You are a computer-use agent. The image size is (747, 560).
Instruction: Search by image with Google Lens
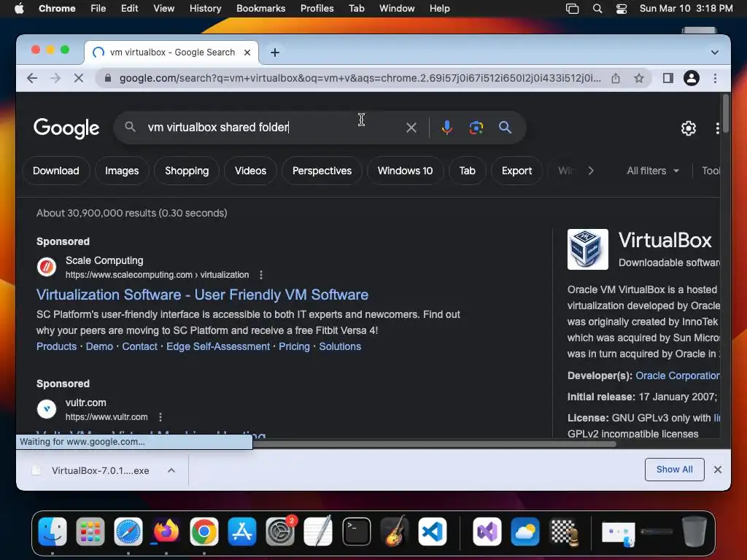(476, 127)
